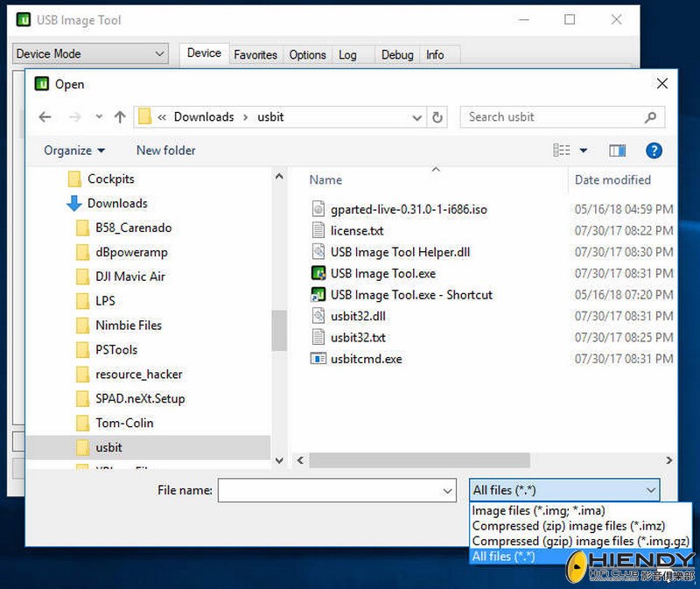
Task: Open the Device Mode dropdown
Action: point(90,54)
